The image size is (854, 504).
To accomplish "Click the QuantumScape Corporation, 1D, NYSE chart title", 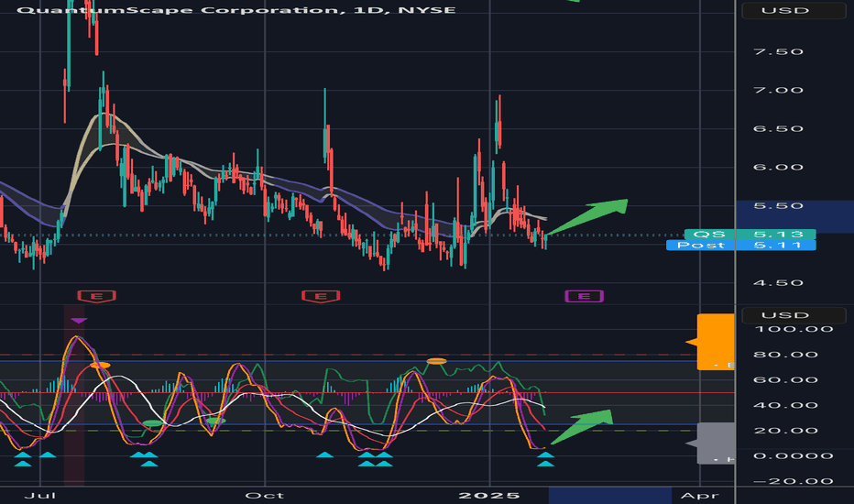I will (236, 10).
